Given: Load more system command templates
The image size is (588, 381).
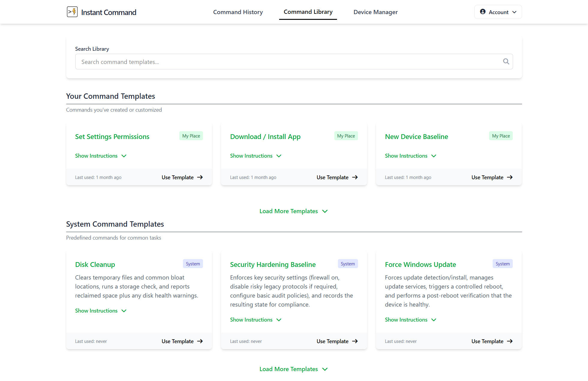Looking at the screenshot, I should pos(294,369).
